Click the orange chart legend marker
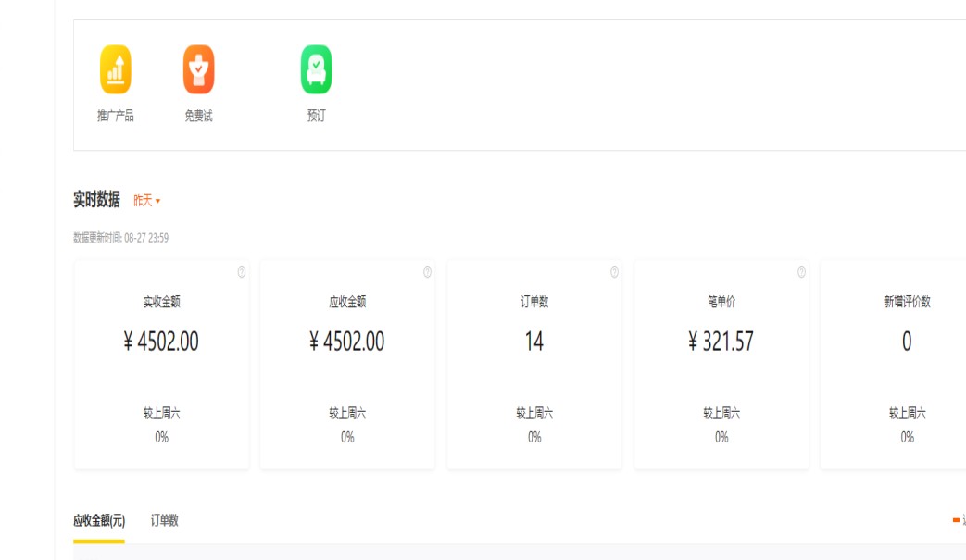The image size is (966, 560). (956, 520)
